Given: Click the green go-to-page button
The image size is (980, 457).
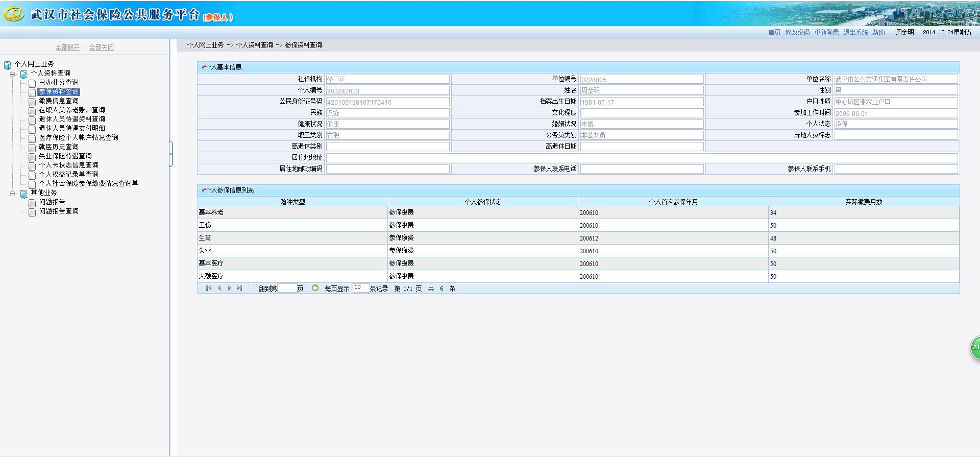Looking at the screenshot, I should click(315, 288).
